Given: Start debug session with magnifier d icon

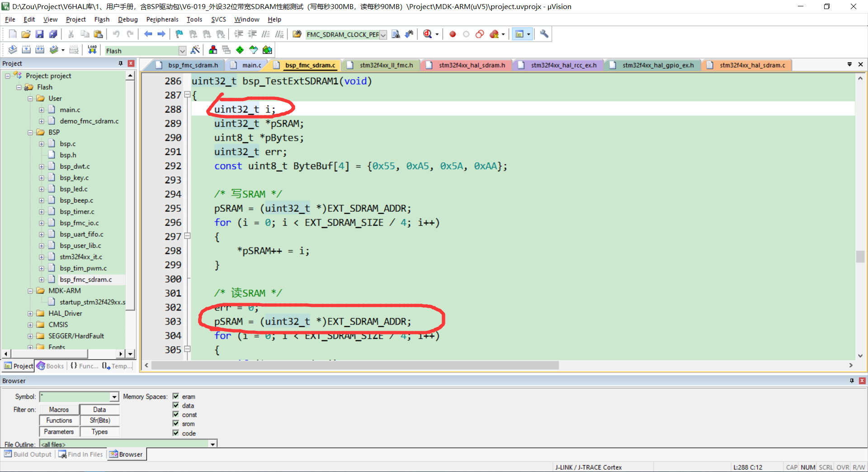Looking at the screenshot, I should (427, 34).
